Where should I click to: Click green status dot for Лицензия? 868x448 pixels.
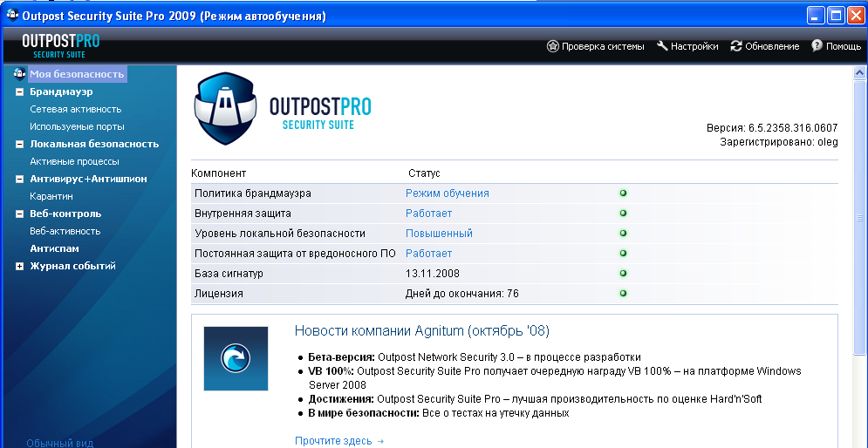point(624,293)
